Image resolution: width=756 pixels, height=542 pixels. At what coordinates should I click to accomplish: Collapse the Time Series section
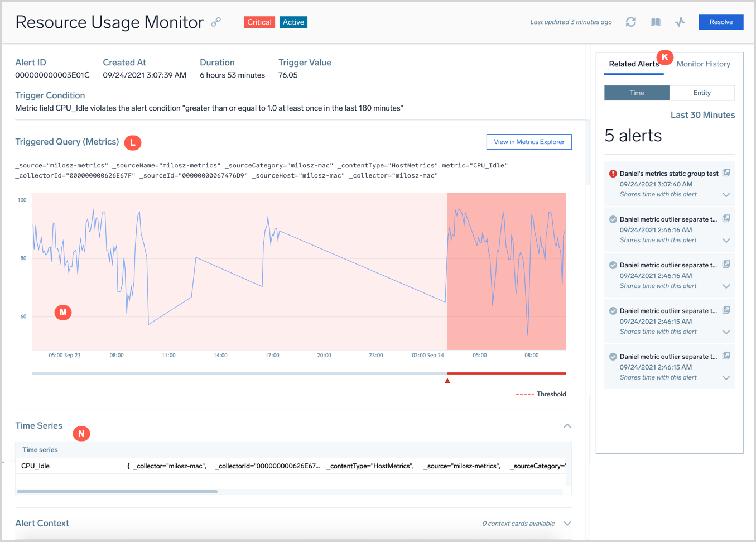pyautogui.click(x=567, y=426)
